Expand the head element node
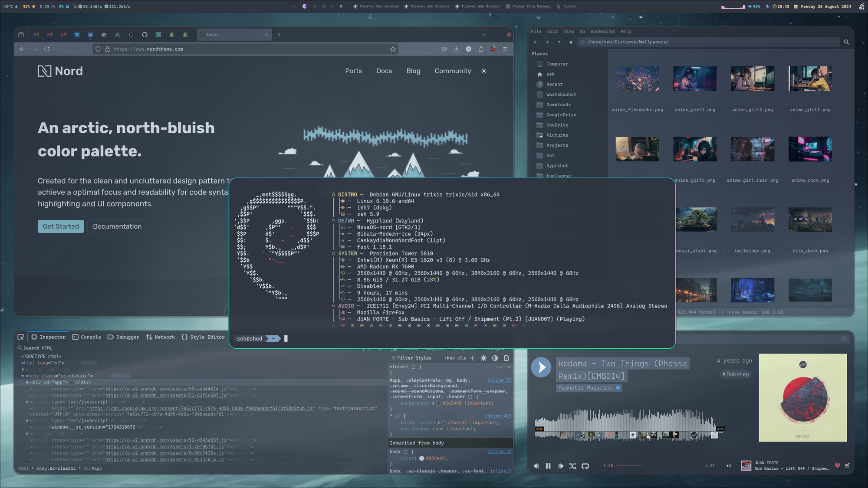This screenshot has height=488, width=868. pos(23,369)
